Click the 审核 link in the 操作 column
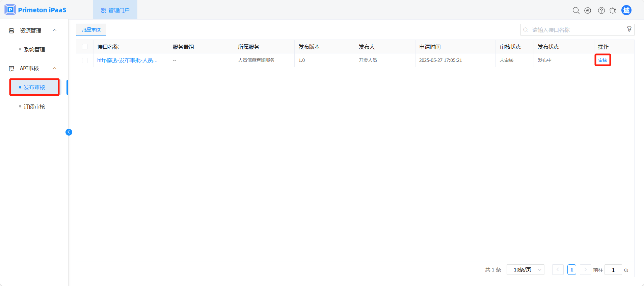Viewport: 644px width, 286px height. 602,61
